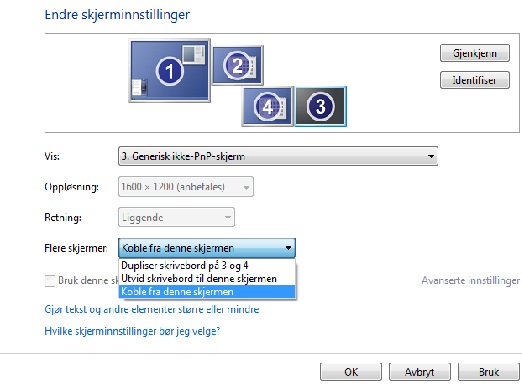This screenshot has width=522, height=387.
Task: Open Avanserte innstillinger link
Action: point(470,280)
